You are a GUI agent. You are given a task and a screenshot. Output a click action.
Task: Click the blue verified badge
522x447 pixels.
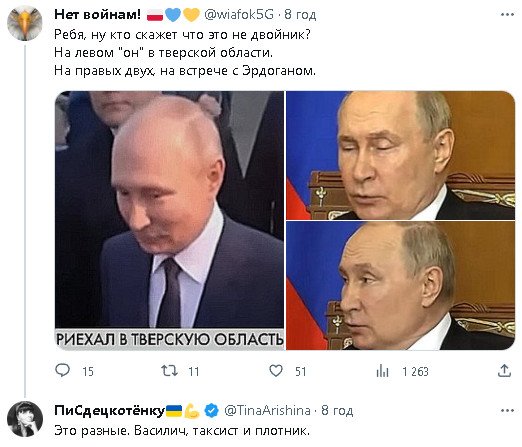point(211,411)
